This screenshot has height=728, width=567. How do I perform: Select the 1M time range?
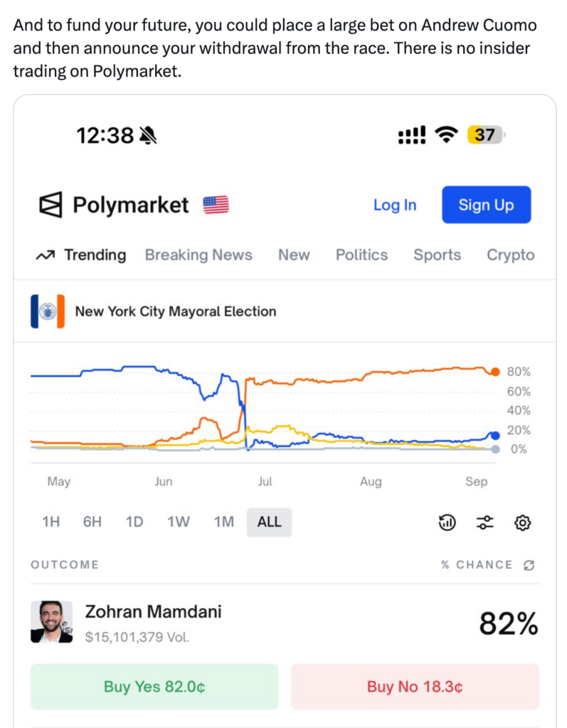coord(224,522)
